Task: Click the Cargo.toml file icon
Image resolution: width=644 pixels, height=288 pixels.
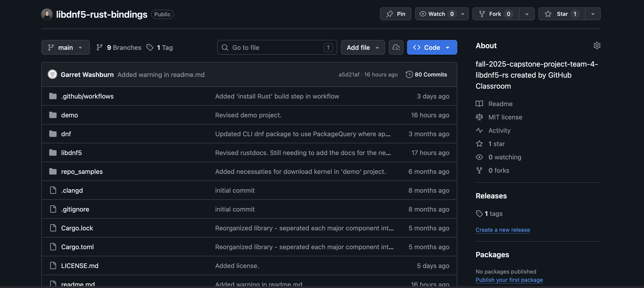Action: point(53,247)
